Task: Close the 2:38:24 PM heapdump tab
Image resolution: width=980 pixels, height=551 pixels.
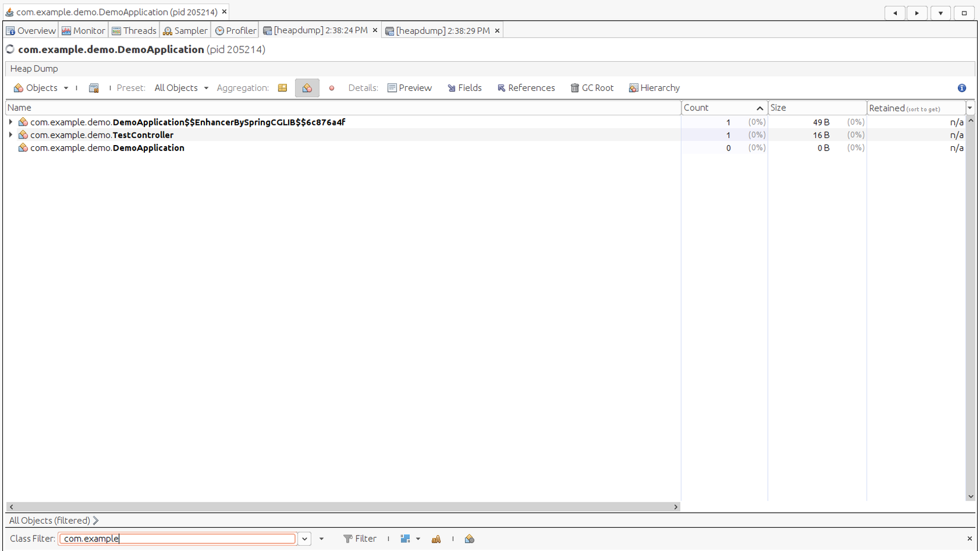Action: click(375, 30)
